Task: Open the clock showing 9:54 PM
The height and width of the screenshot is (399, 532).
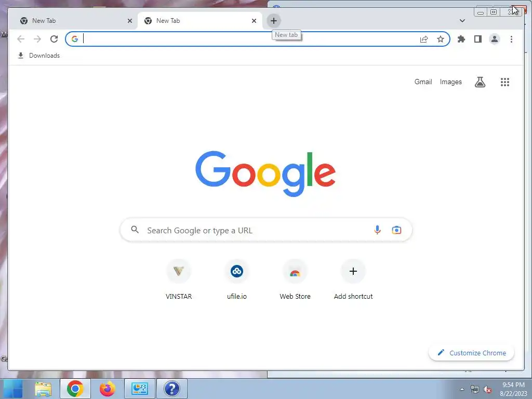Action: click(x=513, y=389)
